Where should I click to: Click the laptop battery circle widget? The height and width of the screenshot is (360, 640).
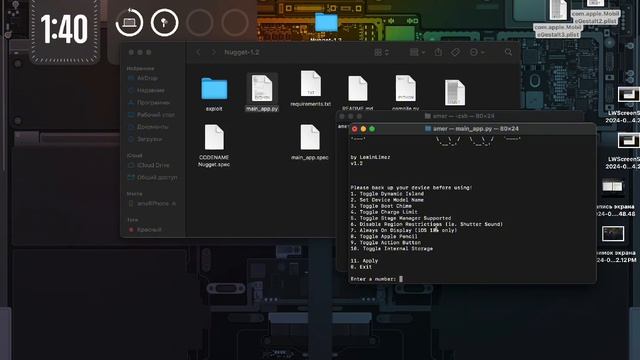[x=129, y=22]
